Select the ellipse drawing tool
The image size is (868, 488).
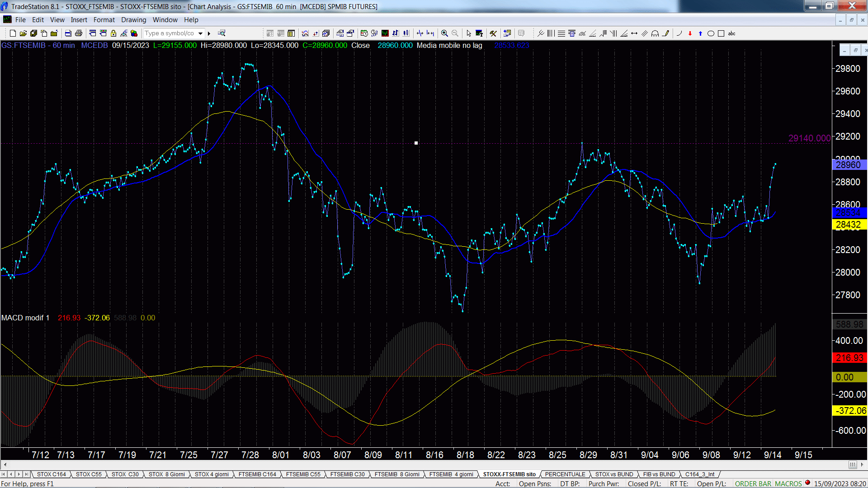(x=711, y=33)
